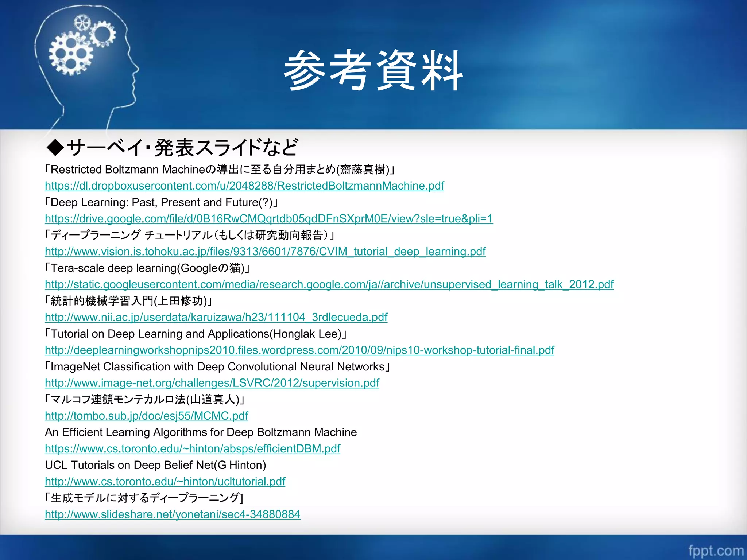The image size is (747, 560).
Task: Open the image-net.org supervision.pdf link
Action: coord(212,383)
